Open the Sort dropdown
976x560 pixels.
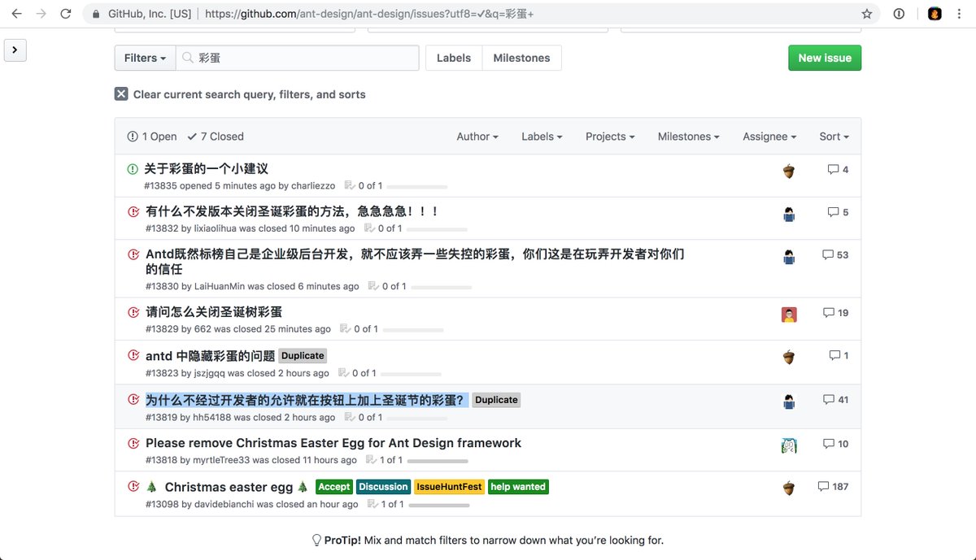(834, 137)
